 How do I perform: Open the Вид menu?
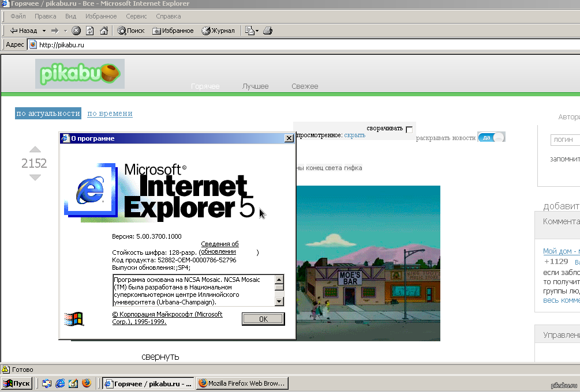tap(70, 16)
